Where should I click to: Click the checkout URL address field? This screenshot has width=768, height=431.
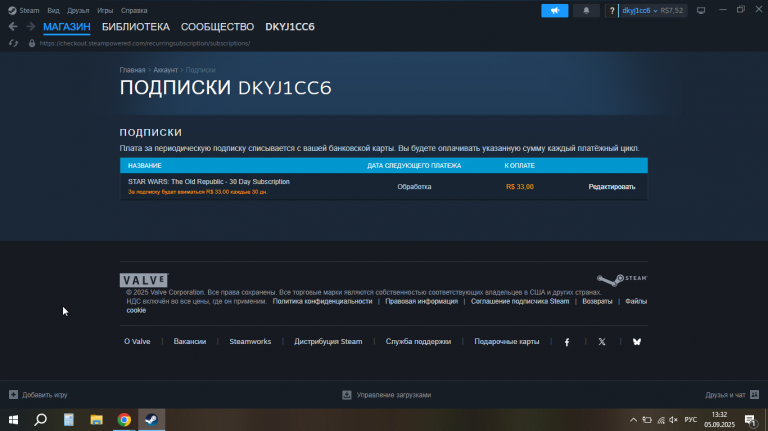[145, 43]
